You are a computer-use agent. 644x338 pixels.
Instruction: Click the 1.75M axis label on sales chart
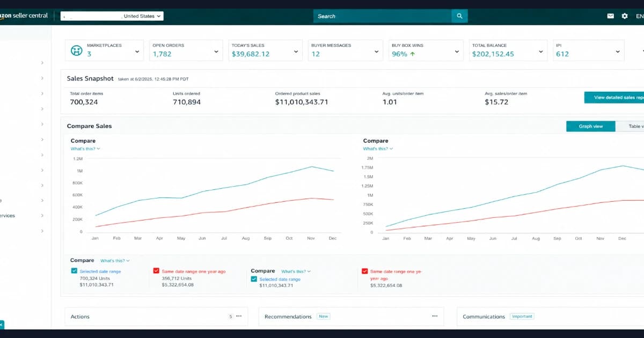(x=368, y=168)
